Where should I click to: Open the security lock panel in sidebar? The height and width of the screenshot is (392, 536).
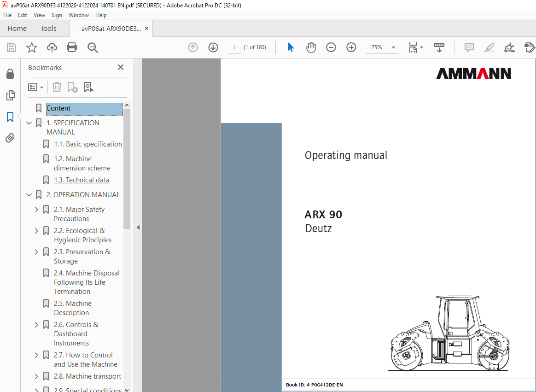tap(10, 74)
